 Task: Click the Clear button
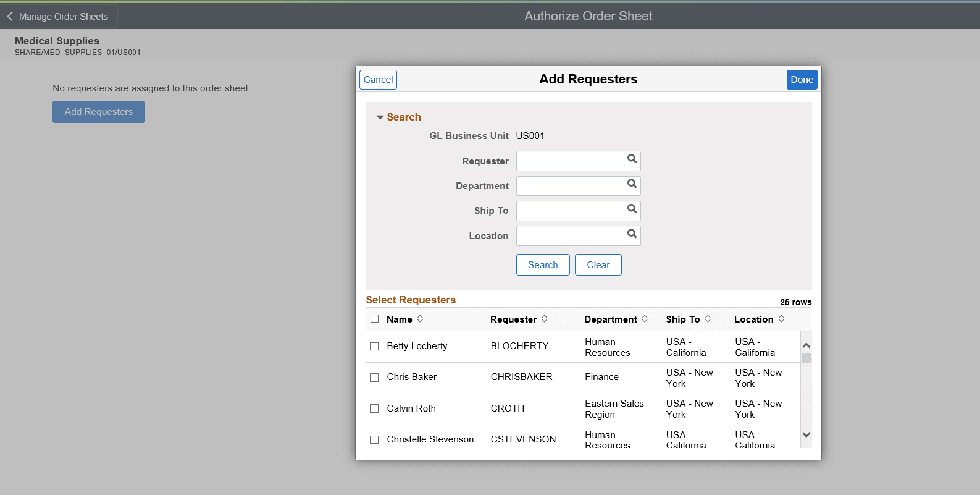tap(598, 265)
